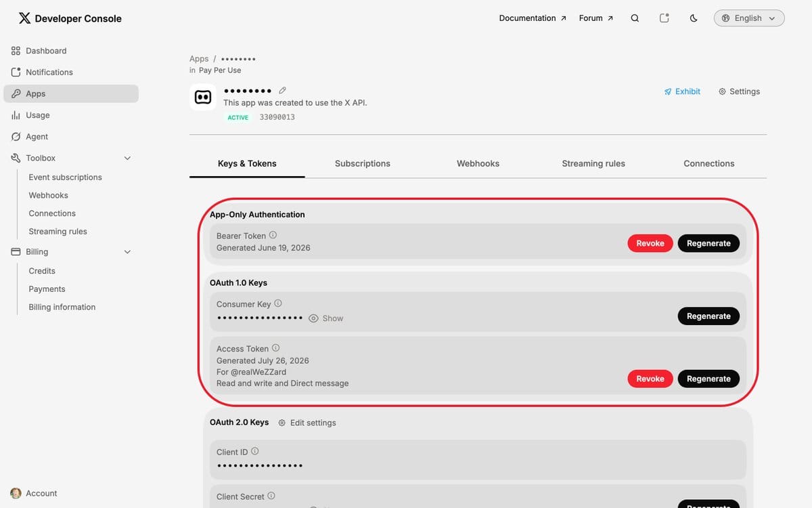The width and height of the screenshot is (812, 508).
Task: Open Agent in sidebar
Action: pos(71,137)
